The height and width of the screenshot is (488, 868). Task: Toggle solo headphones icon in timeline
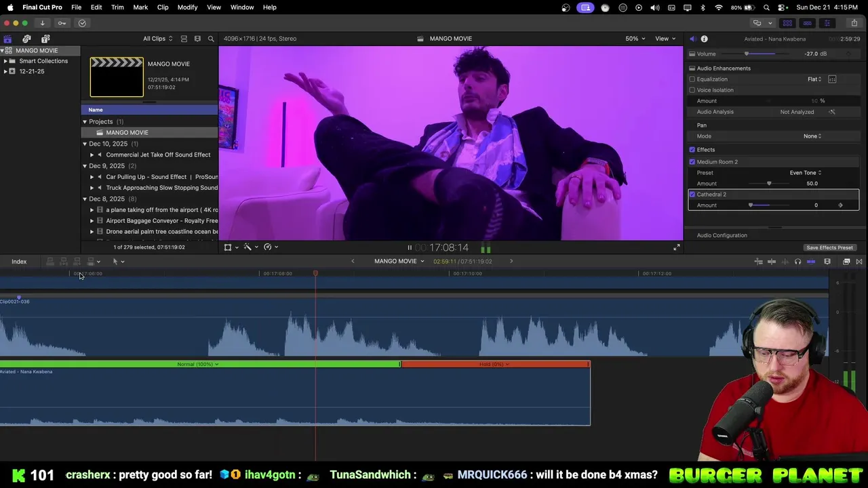[797, 262]
